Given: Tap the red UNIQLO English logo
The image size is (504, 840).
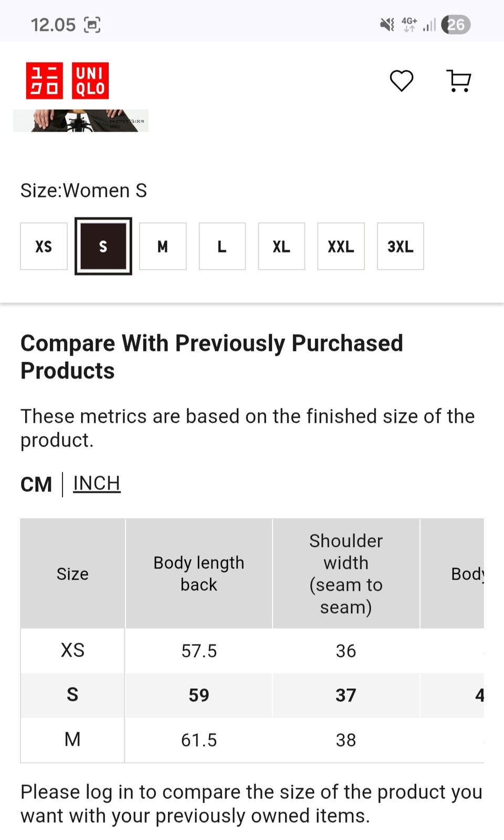Looking at the screenshot, I should click(90, 81).
